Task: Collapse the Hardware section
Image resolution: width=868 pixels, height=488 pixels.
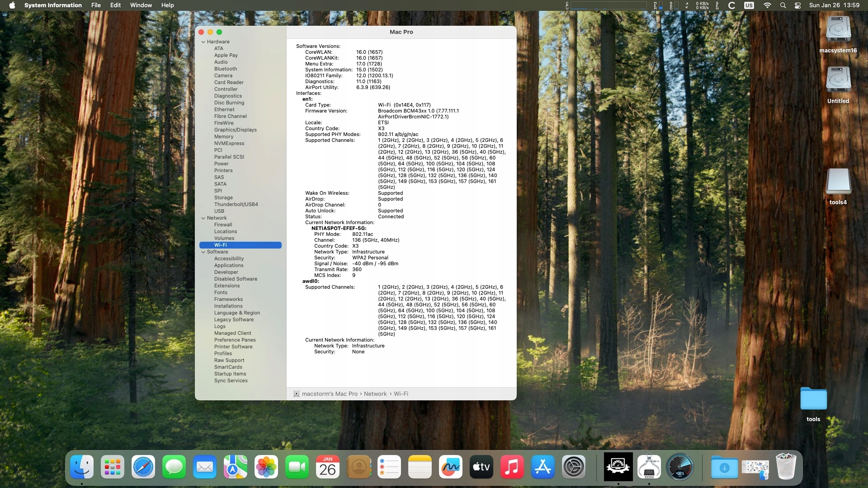Action: tap(203, 42)
